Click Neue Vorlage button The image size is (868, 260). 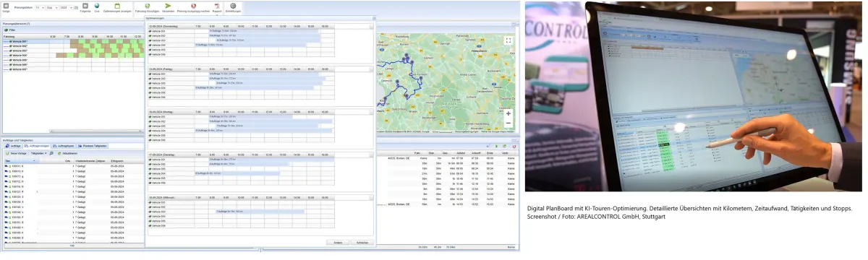pyautogui.click(x=17, y=153)
